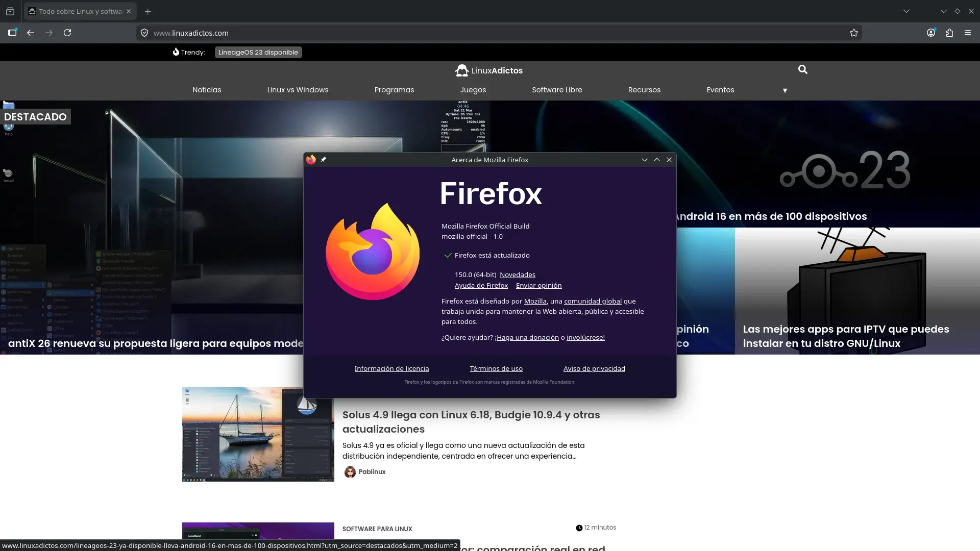Open the LinuxAdictos search magnifier icon
Screen dimensions: 980x551
click(x=803, y=69)
